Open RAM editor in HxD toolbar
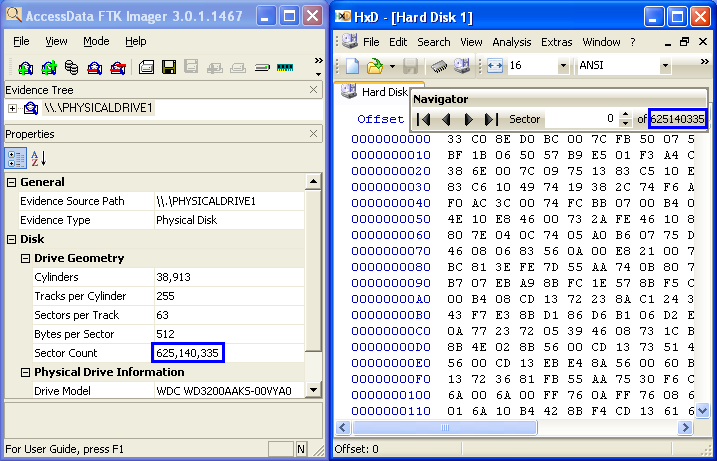 (x=438, y=66)
